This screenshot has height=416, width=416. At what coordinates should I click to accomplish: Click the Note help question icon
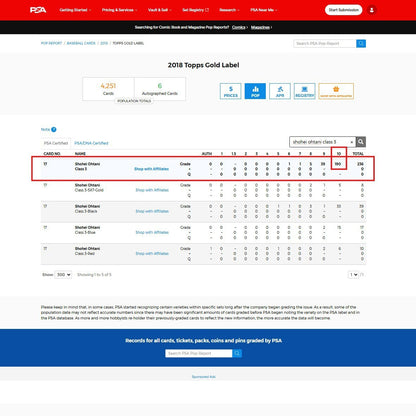tap(54, 129)
